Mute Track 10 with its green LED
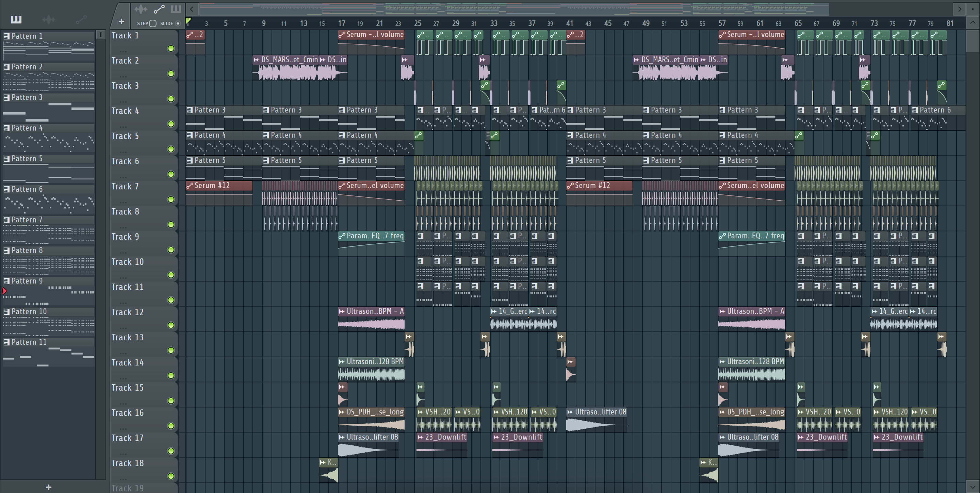 (x=171, y=275)
